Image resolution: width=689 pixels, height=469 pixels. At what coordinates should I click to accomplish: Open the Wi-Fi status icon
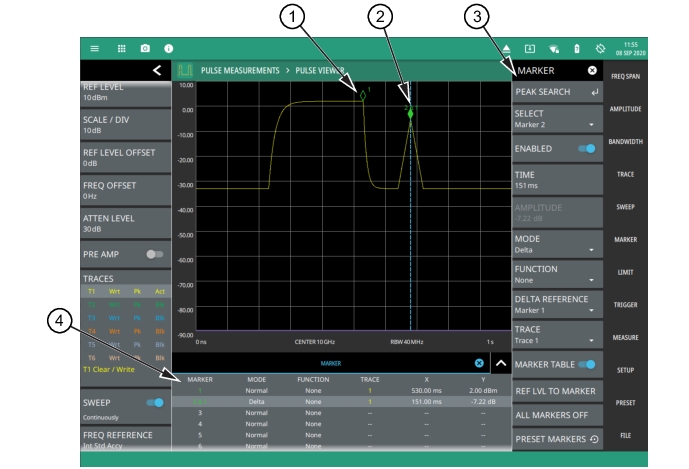pos(554,49)
